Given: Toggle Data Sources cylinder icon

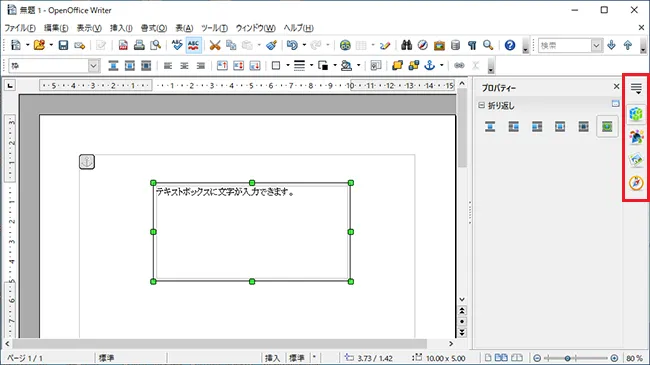Looking at the screenshot, I should (x=456, y=45).
